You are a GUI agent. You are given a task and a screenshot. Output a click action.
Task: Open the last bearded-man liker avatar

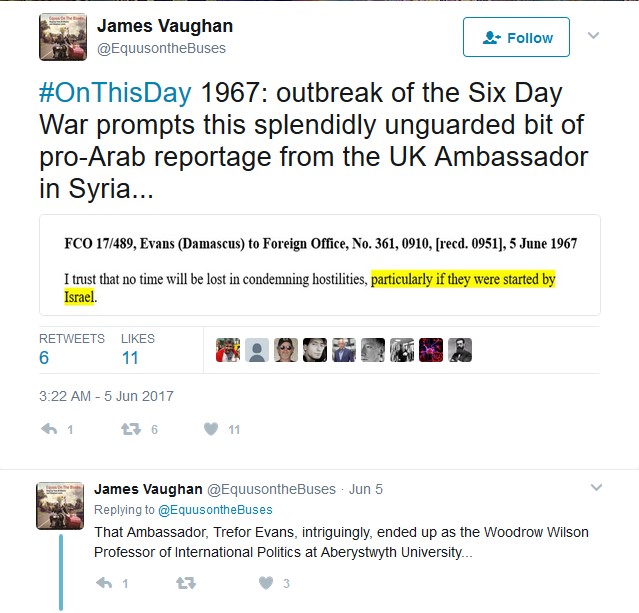(460, 350)
